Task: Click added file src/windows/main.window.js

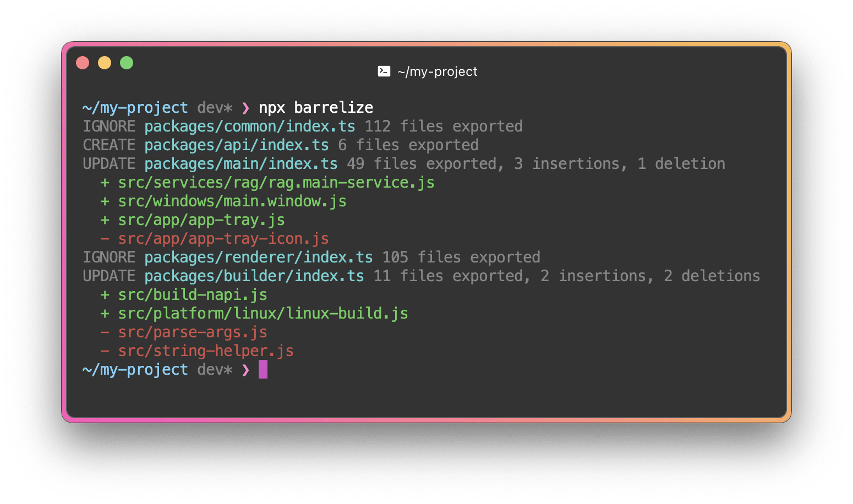Action: click(x=232, y=201)
